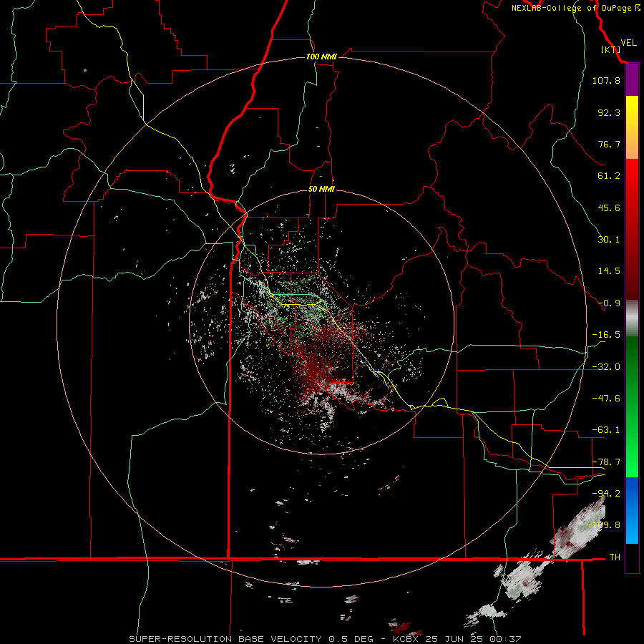644x644 pixels.
Task: Click the [KT] units label
Action: [x=611, y=49]
